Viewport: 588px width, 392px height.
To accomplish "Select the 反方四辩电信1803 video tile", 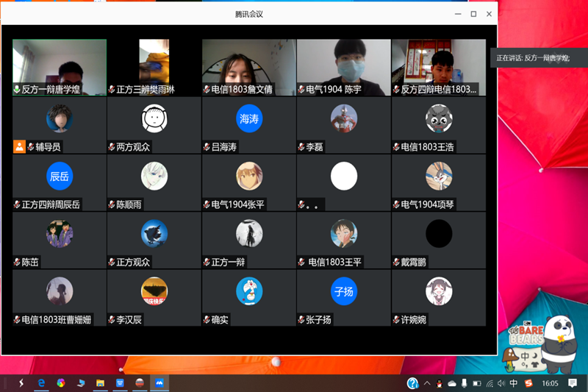I will [439, 67].
